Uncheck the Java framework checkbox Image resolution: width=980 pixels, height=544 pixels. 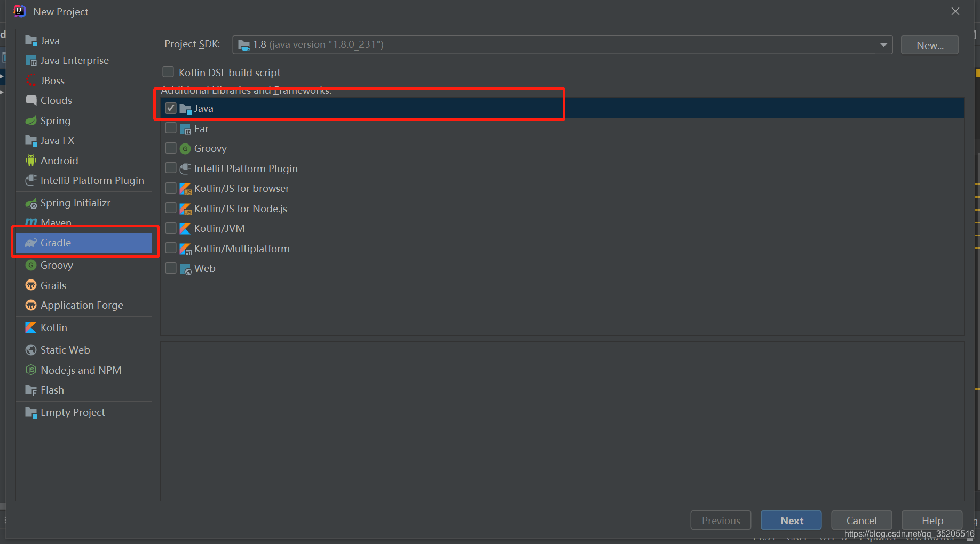(x=171, y=108)
